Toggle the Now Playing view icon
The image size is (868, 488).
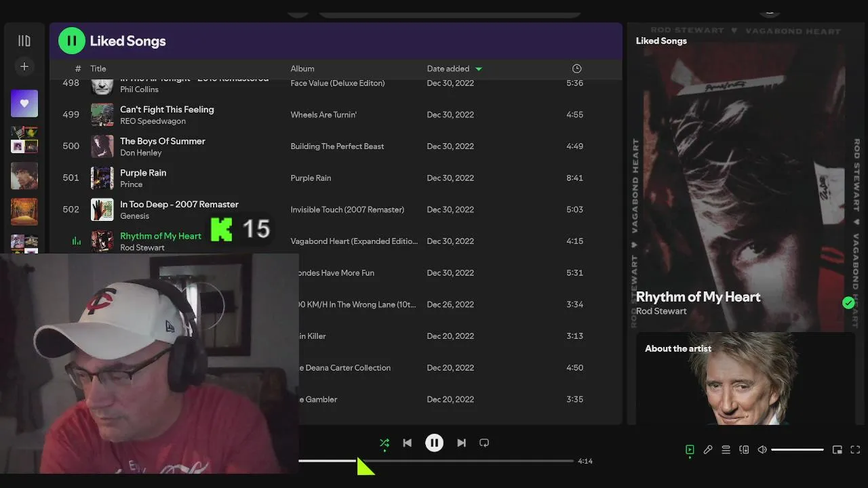(690, 449)
